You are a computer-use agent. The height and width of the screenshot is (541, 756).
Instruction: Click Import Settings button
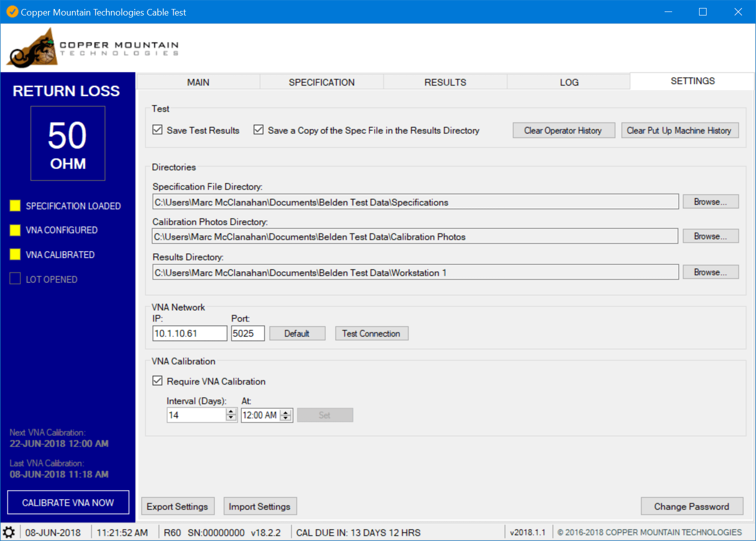260,507
